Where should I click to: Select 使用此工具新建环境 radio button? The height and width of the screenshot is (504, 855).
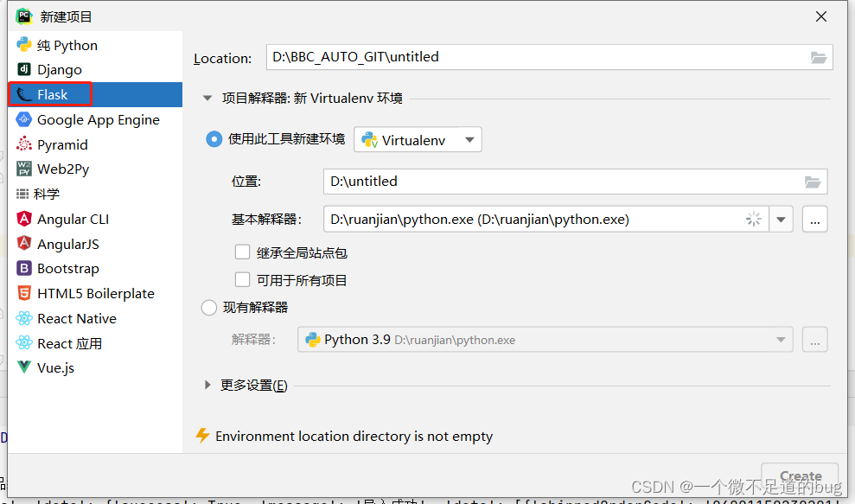pos(214,139)
